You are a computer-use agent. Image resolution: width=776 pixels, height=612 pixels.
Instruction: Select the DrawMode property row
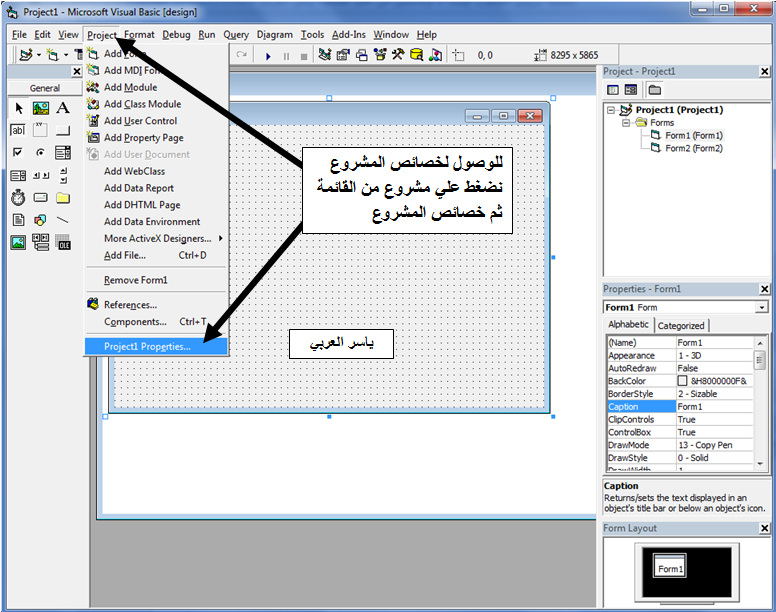680,445
